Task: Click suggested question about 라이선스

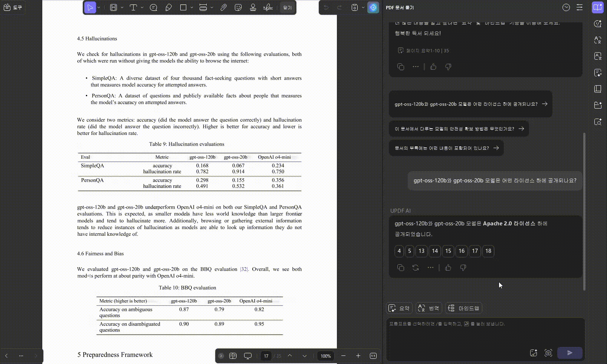Action: click(x=470, y=104)
